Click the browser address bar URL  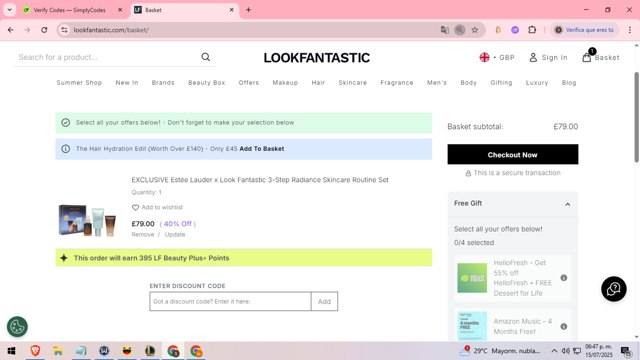(x=111, y=30)
